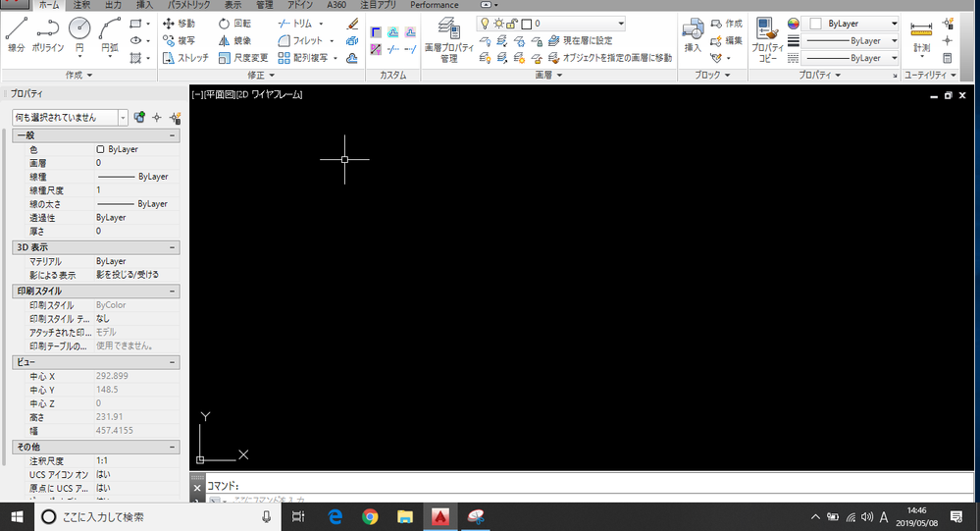Click the revision cloud icon in 修正 panel

(352, 58)
